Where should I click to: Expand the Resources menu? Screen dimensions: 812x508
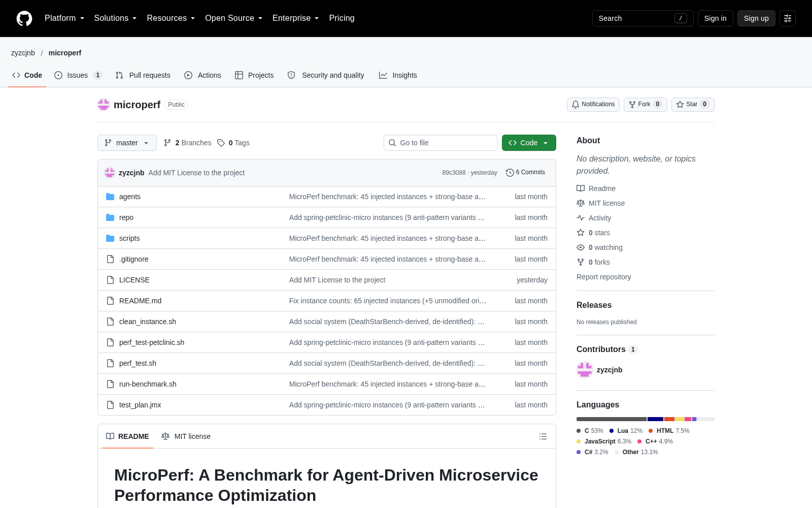point(171,18)
